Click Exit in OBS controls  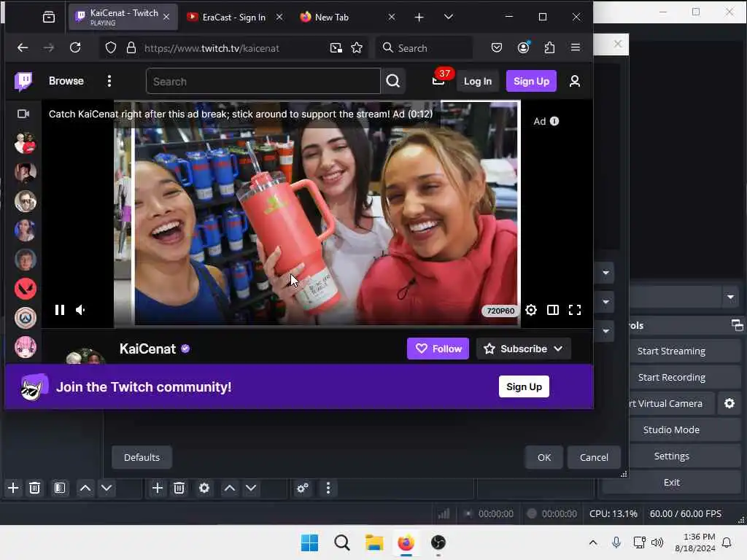tap(671, 482)
